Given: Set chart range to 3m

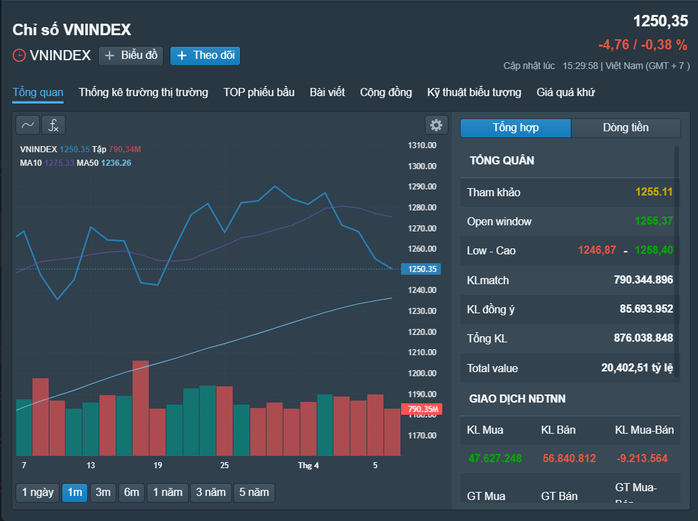Looking at the screenshot, I should [103, 493].
